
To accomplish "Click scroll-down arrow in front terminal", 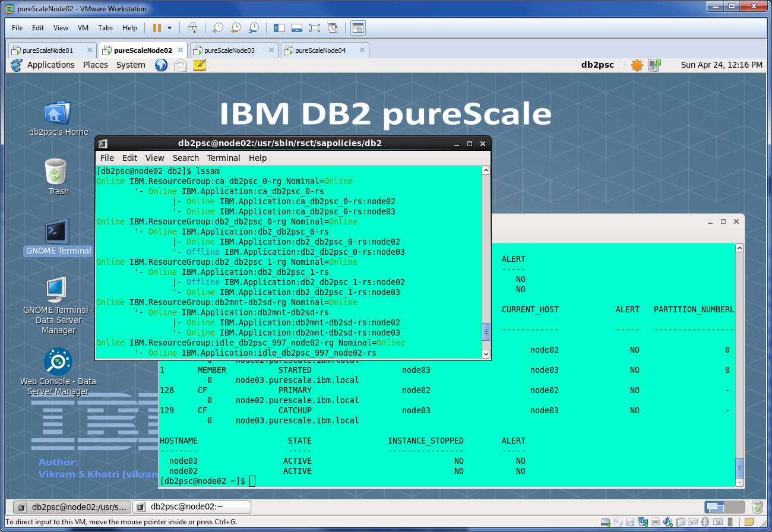I will [x=486, y=354].
